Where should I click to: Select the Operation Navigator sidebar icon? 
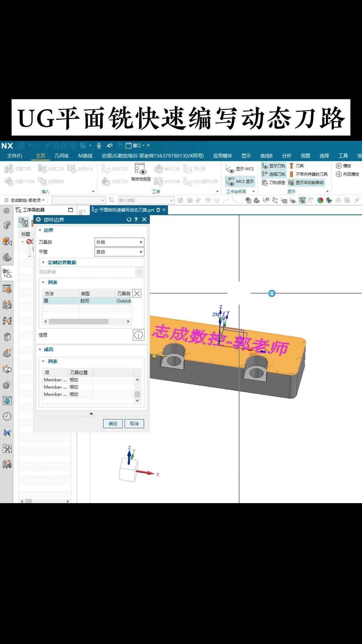[7, 273]
